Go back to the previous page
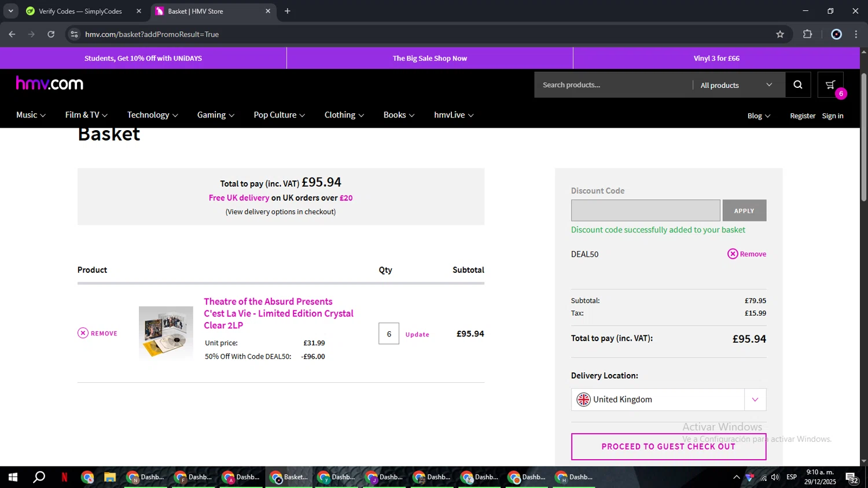The image size is (868, 488). [12, 34]
